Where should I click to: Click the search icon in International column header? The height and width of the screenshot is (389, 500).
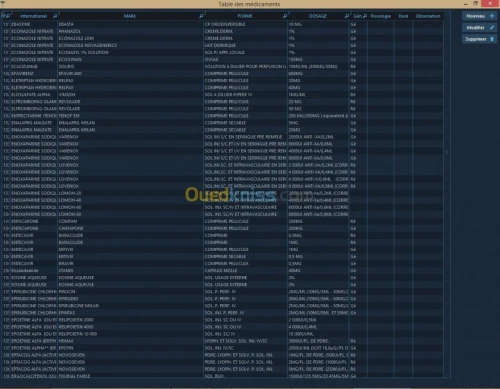coord(55,16)
